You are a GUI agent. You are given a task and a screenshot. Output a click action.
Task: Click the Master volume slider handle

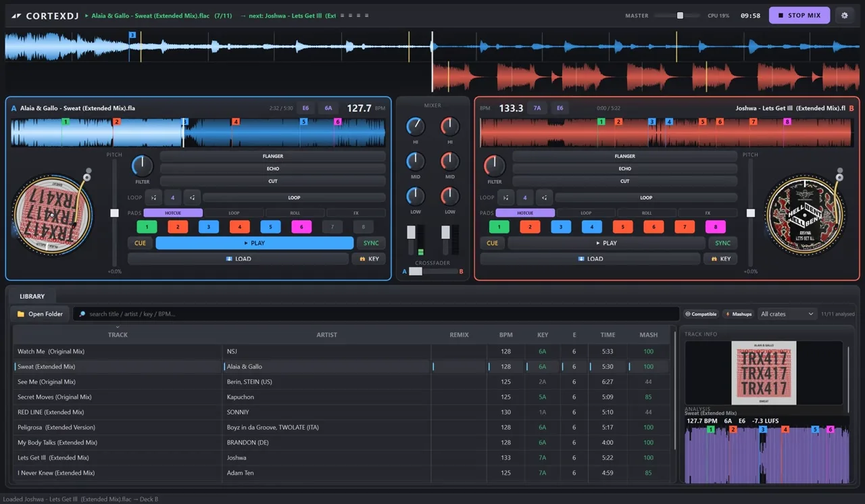click(x=680, y=15)
